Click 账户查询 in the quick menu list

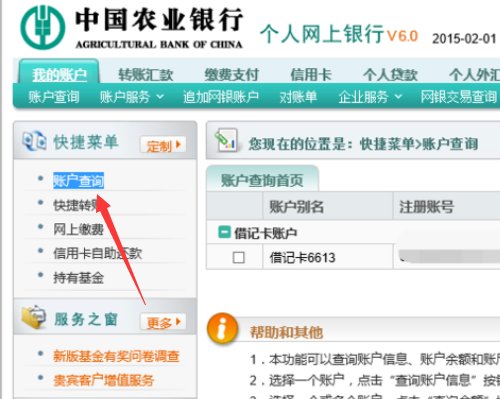pos(79,180)
